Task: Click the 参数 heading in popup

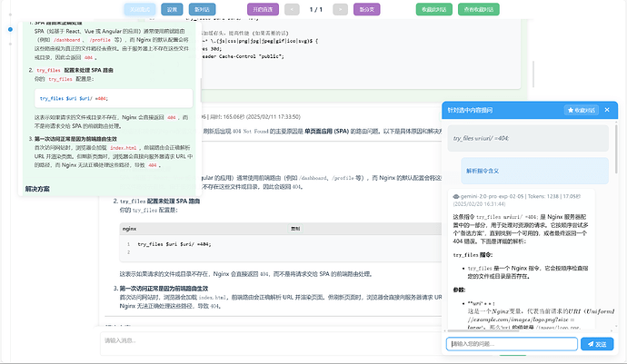Action: pos(459,290)
